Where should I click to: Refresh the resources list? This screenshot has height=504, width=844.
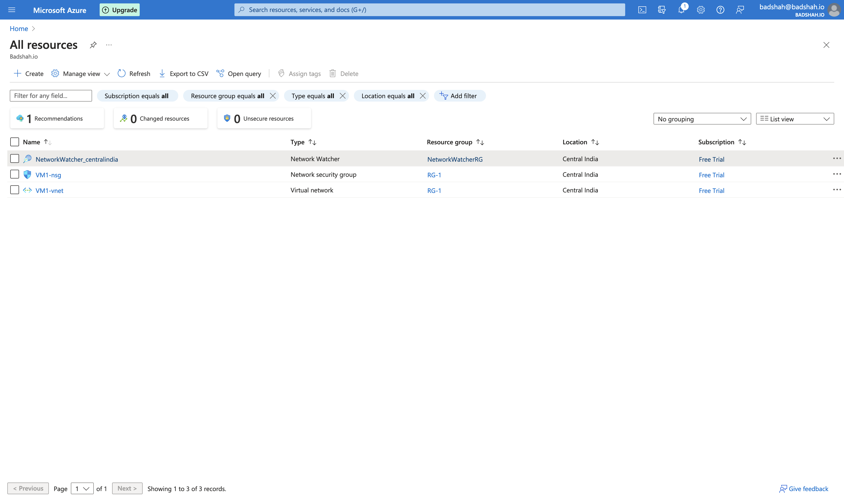pos(134,73)
